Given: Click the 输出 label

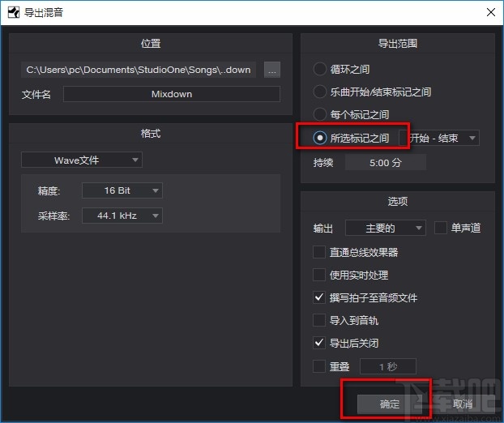Looking at the screenshot, I should pyautogui.click(x=323, y=229).
